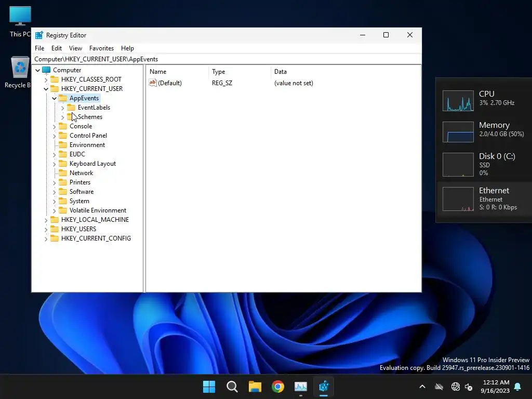Click the EUDC folder icon

point(63,154)
